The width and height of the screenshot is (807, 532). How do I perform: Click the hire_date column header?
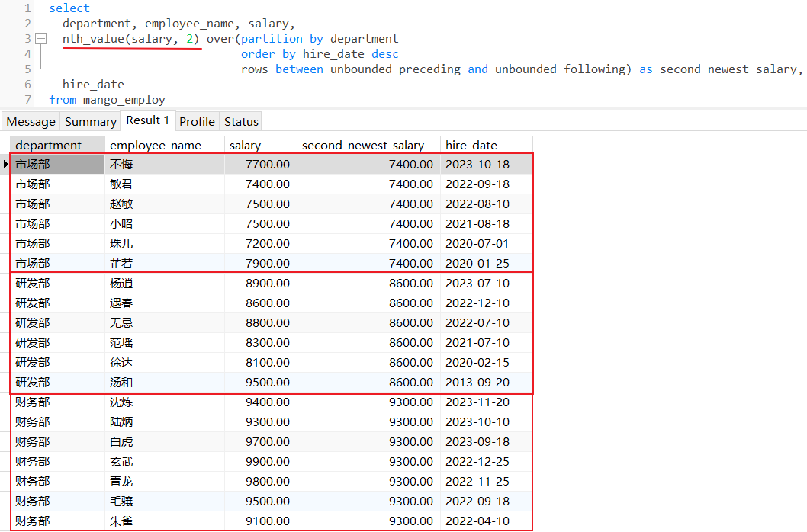pyautogui.click(x=487, y=145)
